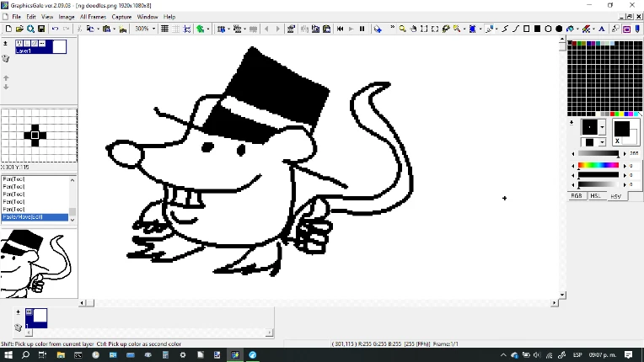The height and width of the screenshot is (362, 644).
Task: Play the animation
Action: click(x=352, y=29)
